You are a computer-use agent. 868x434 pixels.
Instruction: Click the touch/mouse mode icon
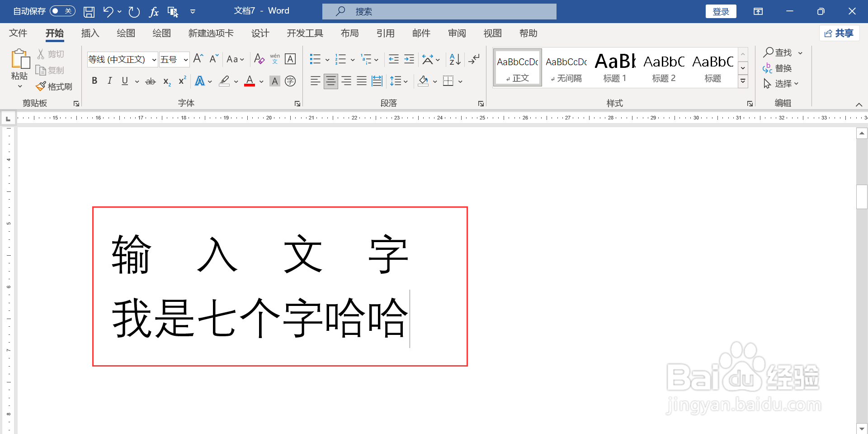coord(173,12)
